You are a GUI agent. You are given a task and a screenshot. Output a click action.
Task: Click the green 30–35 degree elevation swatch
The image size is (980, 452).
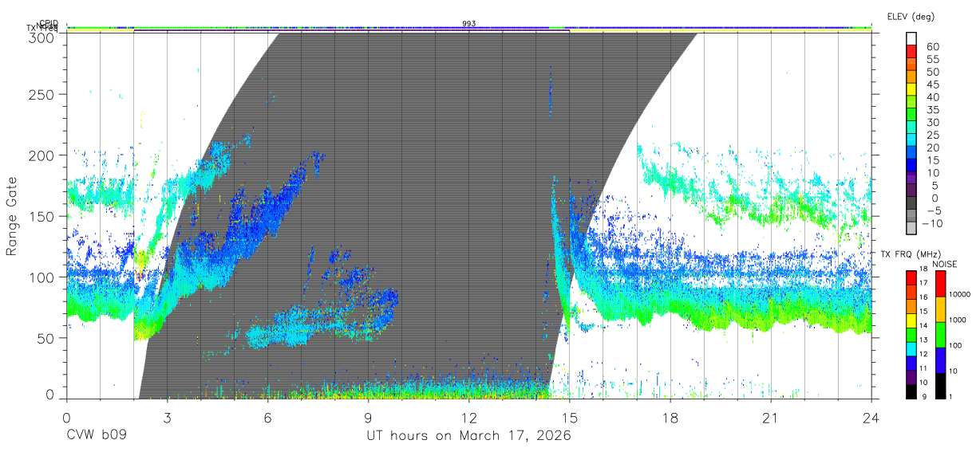pos(911,116)
